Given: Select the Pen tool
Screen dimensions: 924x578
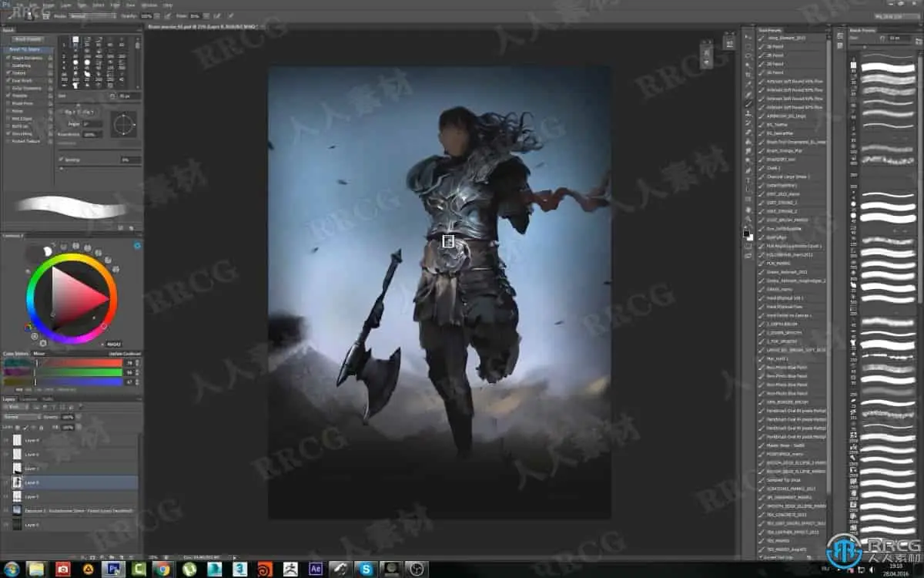Looking at the screenshot, I should tap(748, 170).
